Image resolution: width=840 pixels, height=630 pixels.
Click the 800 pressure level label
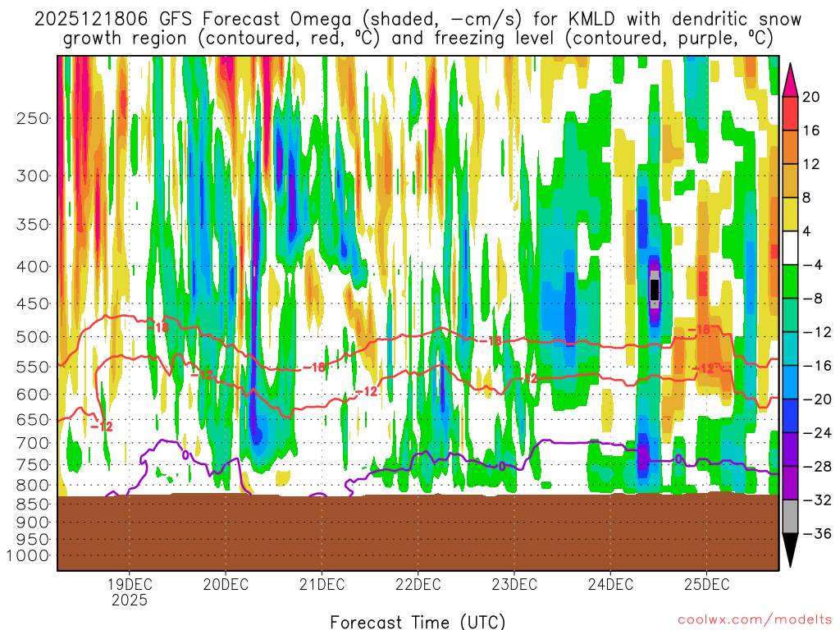[33, 486]
